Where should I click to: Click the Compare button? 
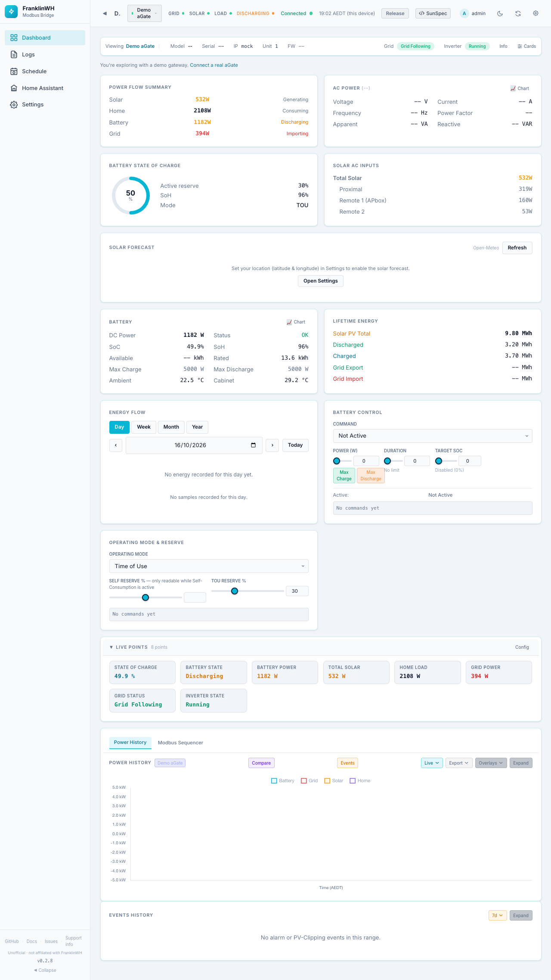point(261,763)
